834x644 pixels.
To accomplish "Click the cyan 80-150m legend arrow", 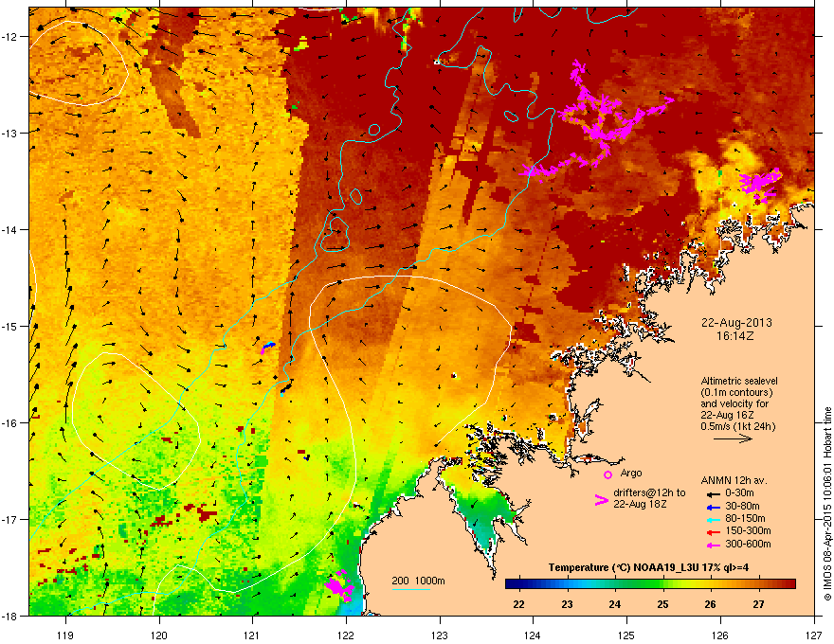I will pyautogui.click(x=713, y=519).
